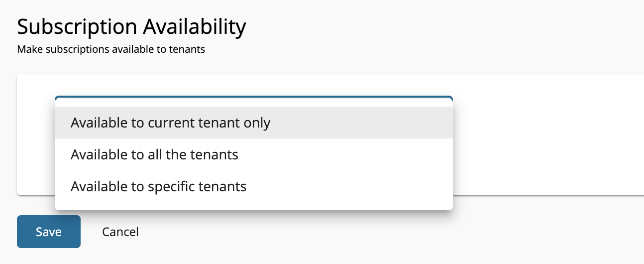Choose "Available to all the tenants"
644x264 pixels.
pyautogui.click(x=154, y=155)
